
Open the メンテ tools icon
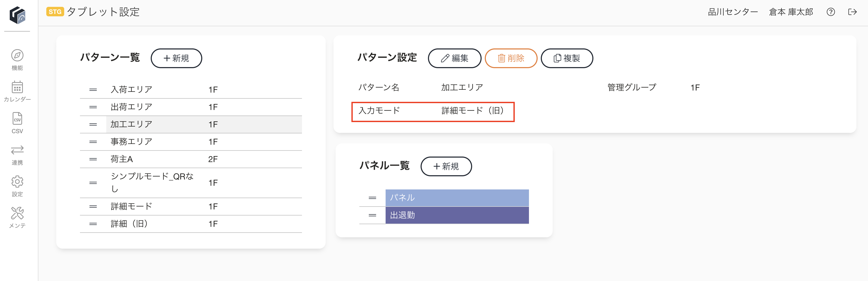[x=17, y=213]
